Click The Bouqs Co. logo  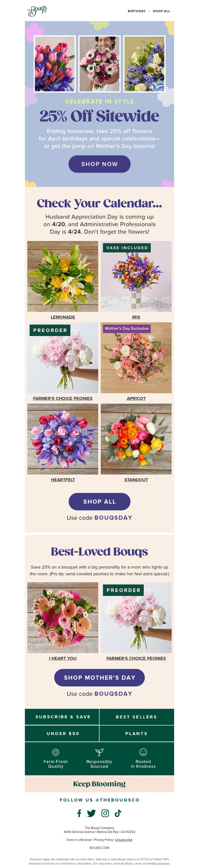click(x=37, y=11)
